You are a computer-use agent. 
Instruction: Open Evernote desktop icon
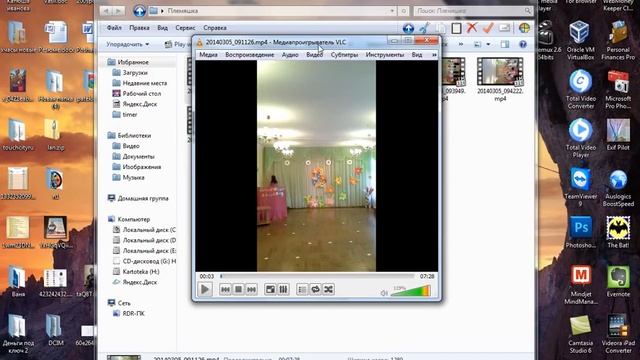coord(618,282)
